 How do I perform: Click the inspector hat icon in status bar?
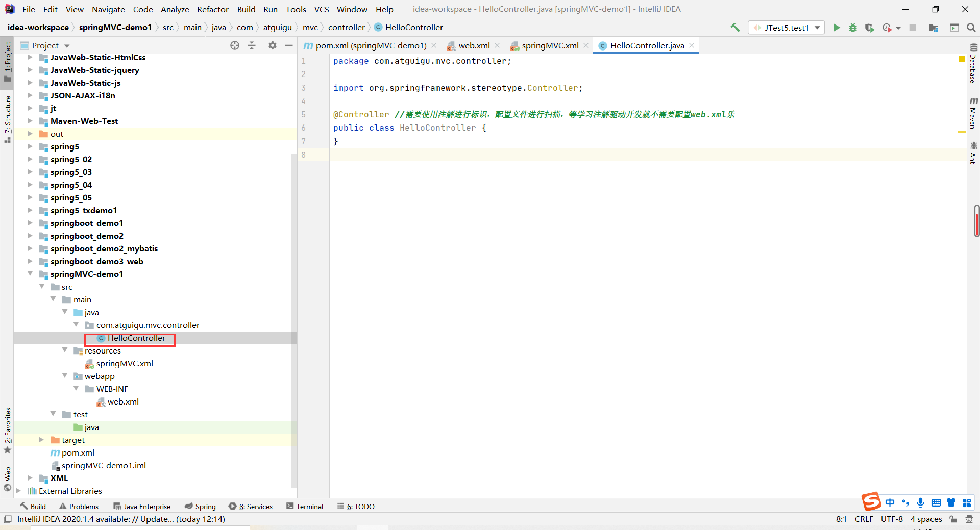point(969,519)
